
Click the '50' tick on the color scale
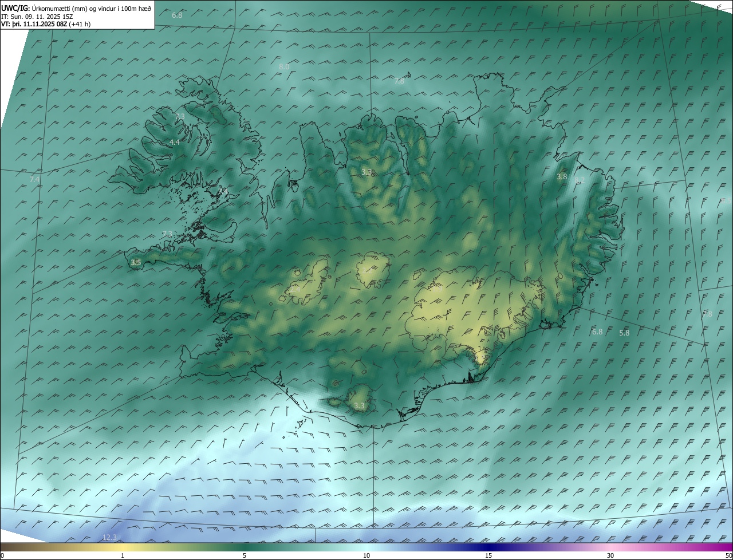[728, 555]
